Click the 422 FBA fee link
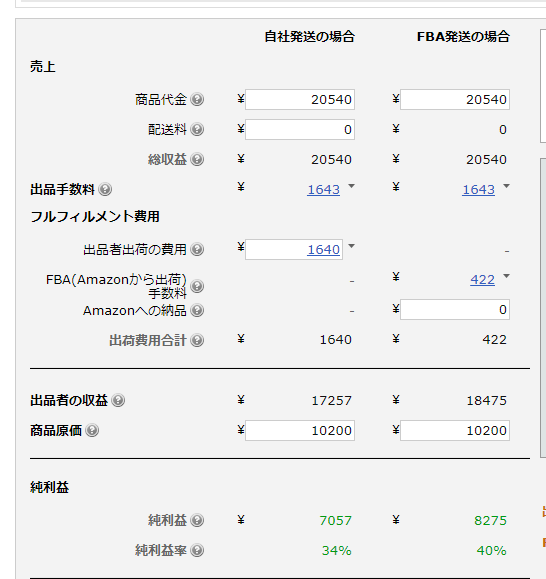 (483, 280)
